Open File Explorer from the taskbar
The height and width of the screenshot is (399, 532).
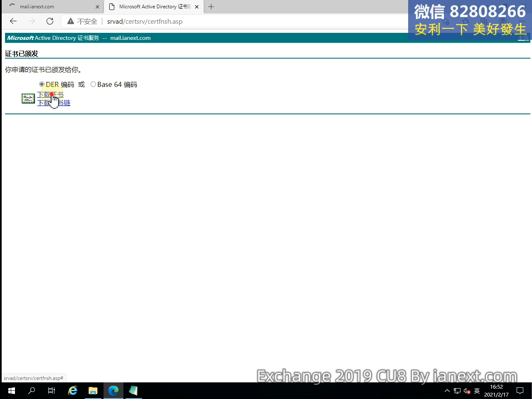[x=93, y=391]
